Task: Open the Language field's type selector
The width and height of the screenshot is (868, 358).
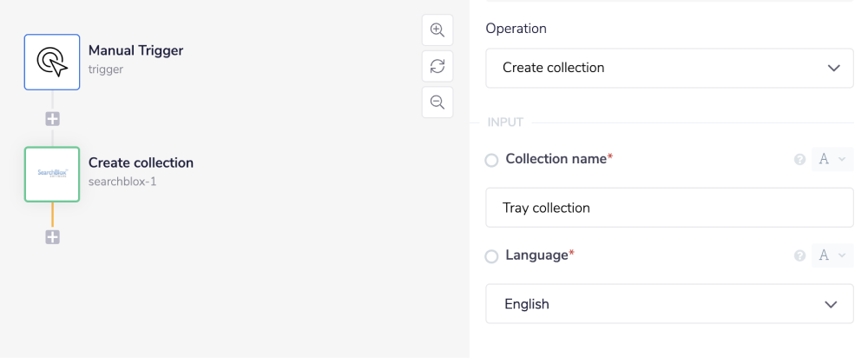Action: click(832, 255)
